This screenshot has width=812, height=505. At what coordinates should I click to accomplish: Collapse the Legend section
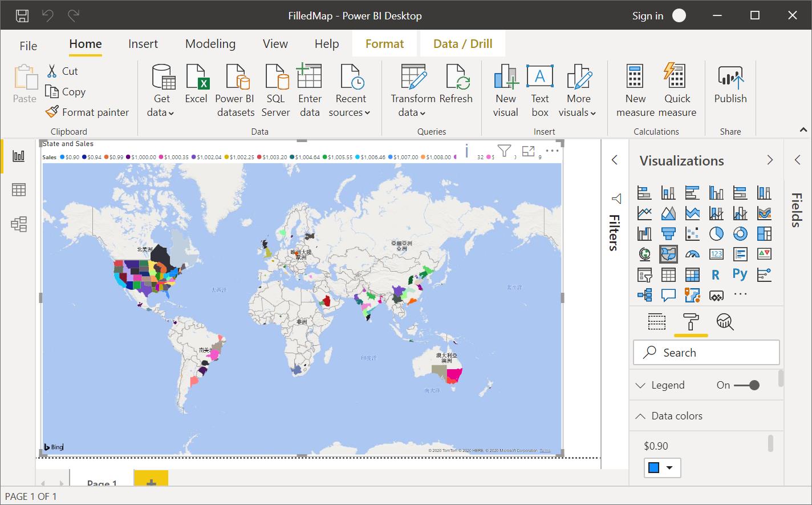[640, 385]
